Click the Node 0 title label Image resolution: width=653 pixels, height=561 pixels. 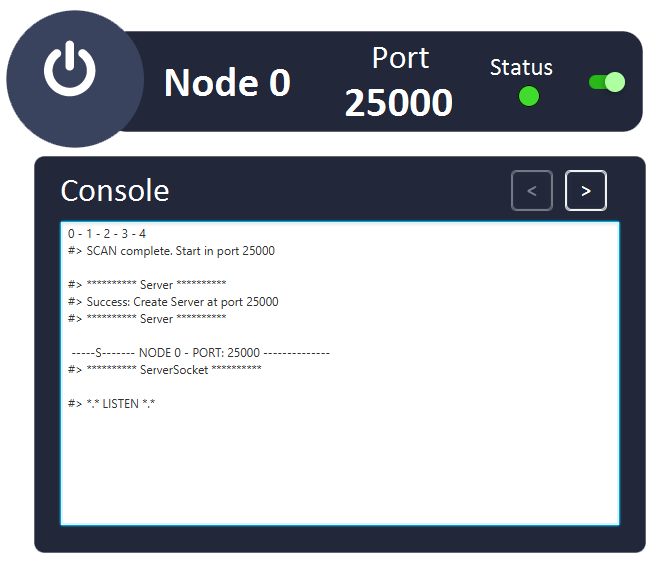coord(227,82)
